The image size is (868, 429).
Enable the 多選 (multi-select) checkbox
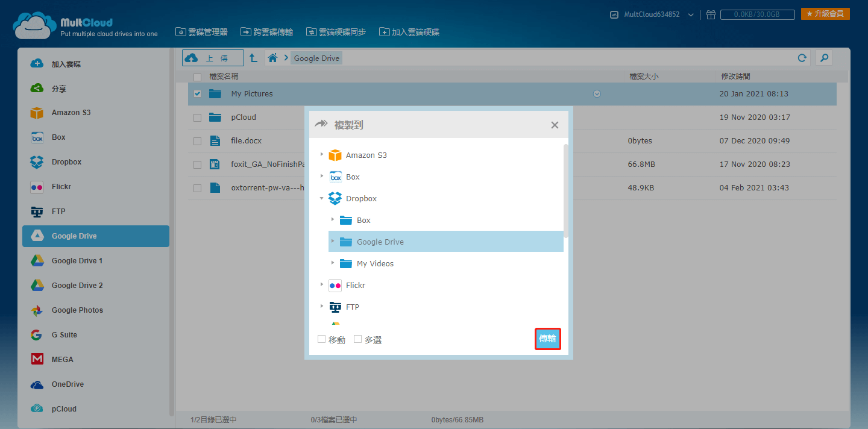click(357, 339)
